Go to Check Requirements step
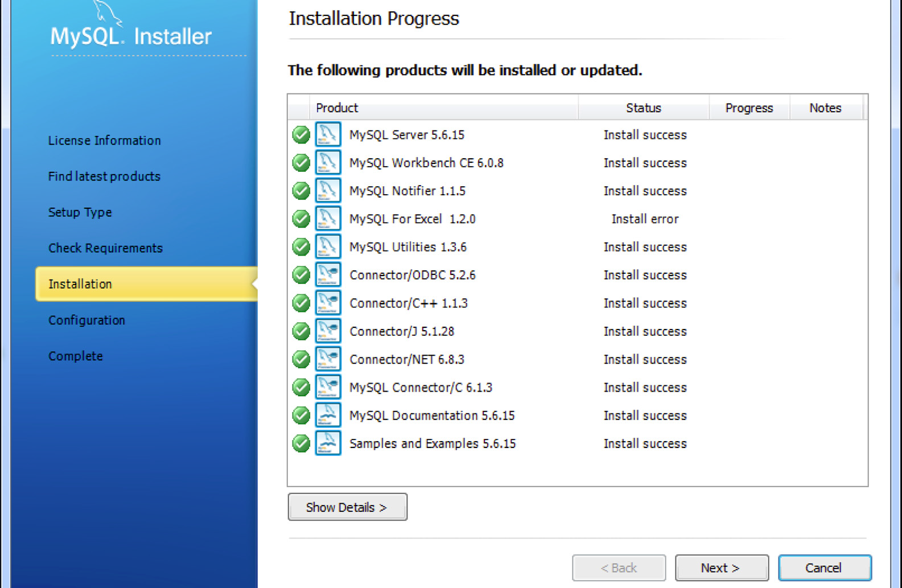Screen dimensions: 902x588 pyautogui.click(x=105, y=248)
